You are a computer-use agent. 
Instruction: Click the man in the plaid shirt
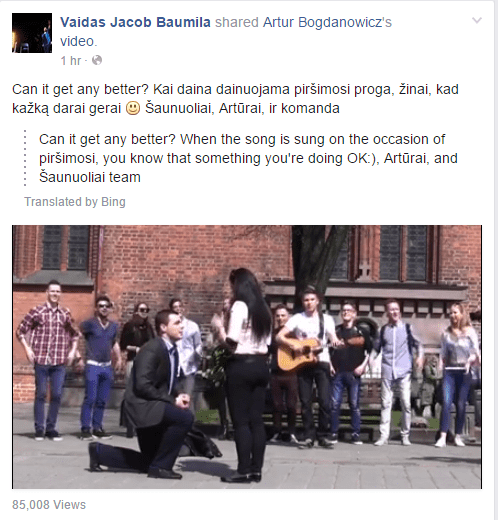point(49,360)
